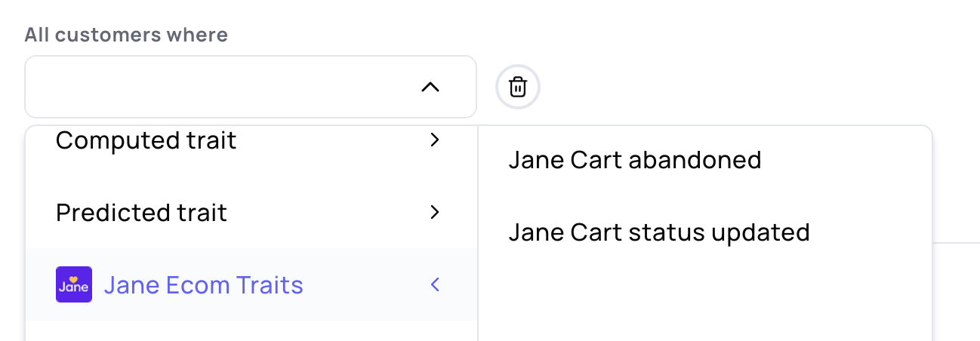
Task: Click the trash icon to delete condition
Action: click(x=517, y=87)
